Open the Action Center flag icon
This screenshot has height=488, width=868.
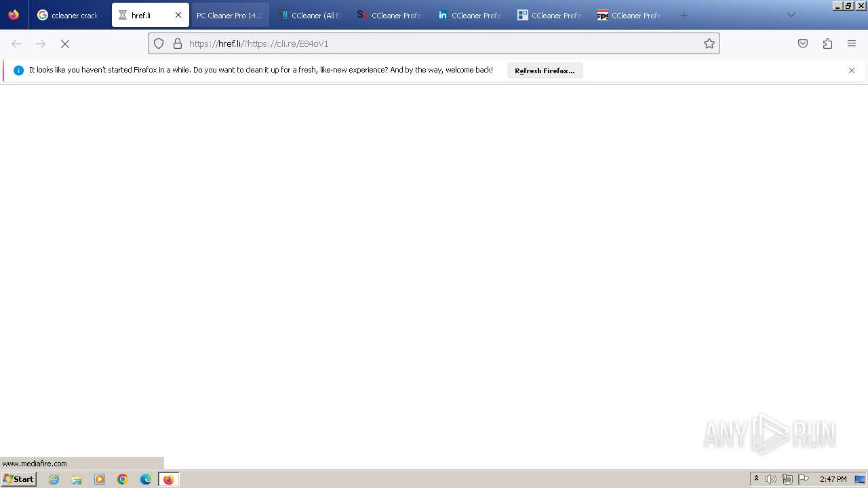804,479
